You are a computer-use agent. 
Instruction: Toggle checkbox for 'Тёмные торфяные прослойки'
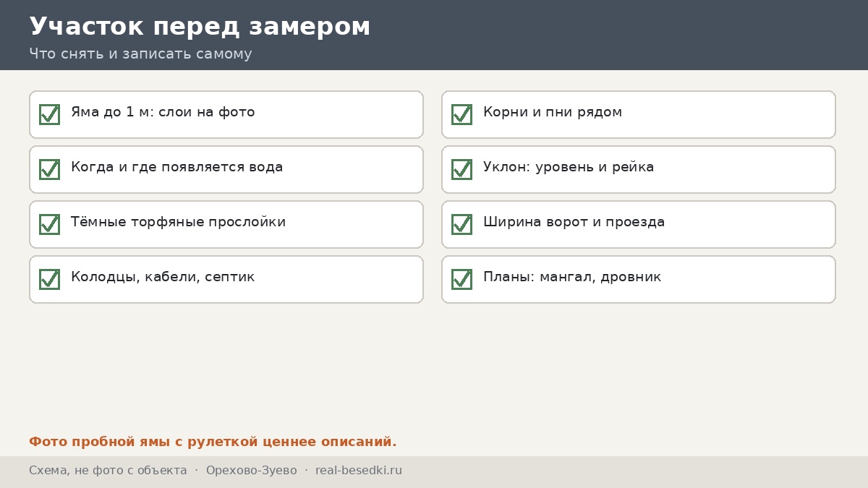(x=49, y=224)
